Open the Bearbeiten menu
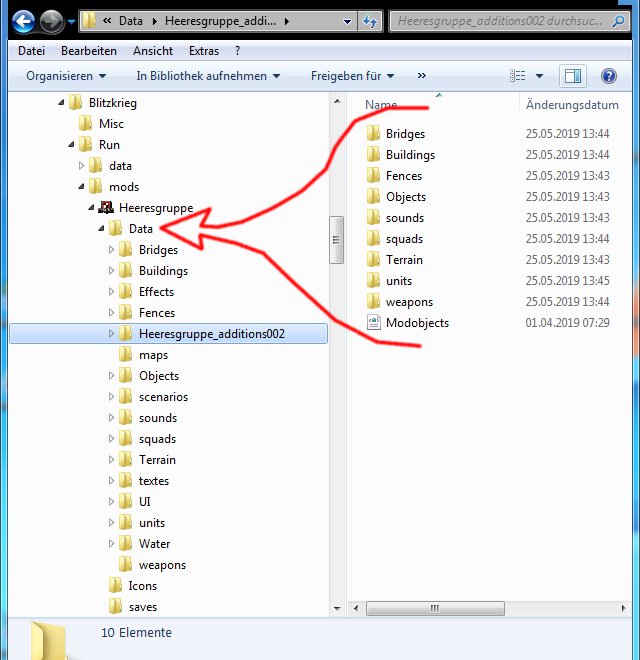Image resolution: width=640 pixels, height=660 pixels. click(x=89, y=51)
